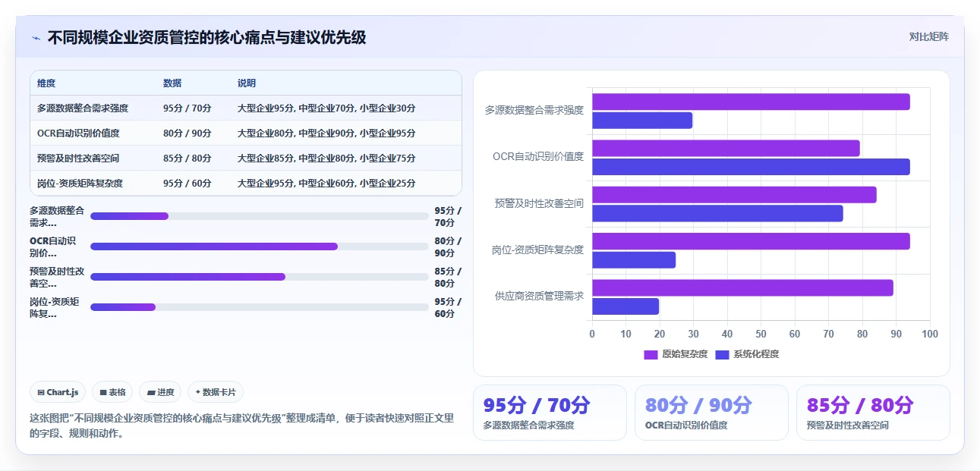Click the caption paragraph starting 这张图把
Image resolution: width=980 pixels, height=471 pixels.
pyautogui.click(x=241, y=425)
